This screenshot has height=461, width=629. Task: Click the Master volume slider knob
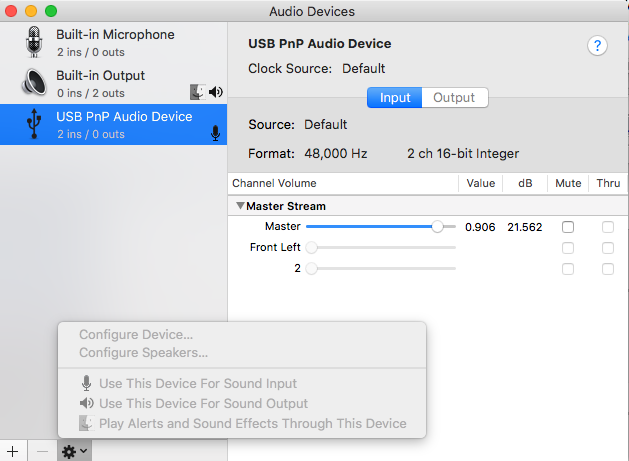point(437,227)
